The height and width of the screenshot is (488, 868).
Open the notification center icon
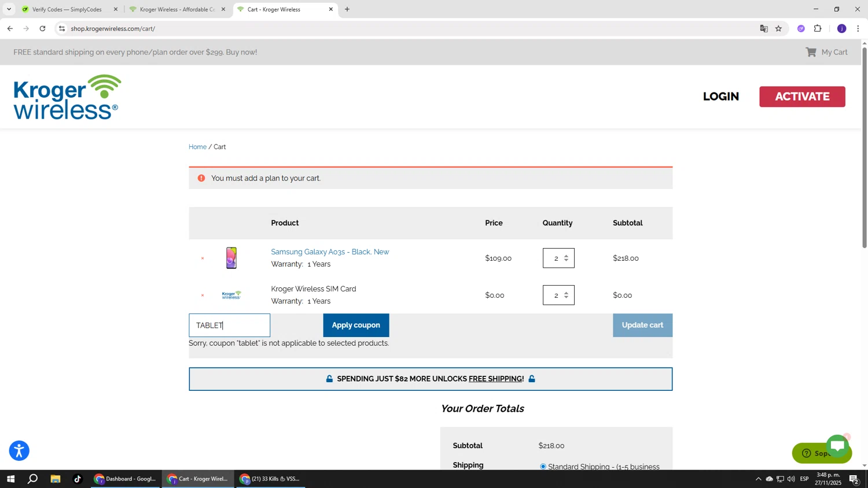tap(854, 479)
